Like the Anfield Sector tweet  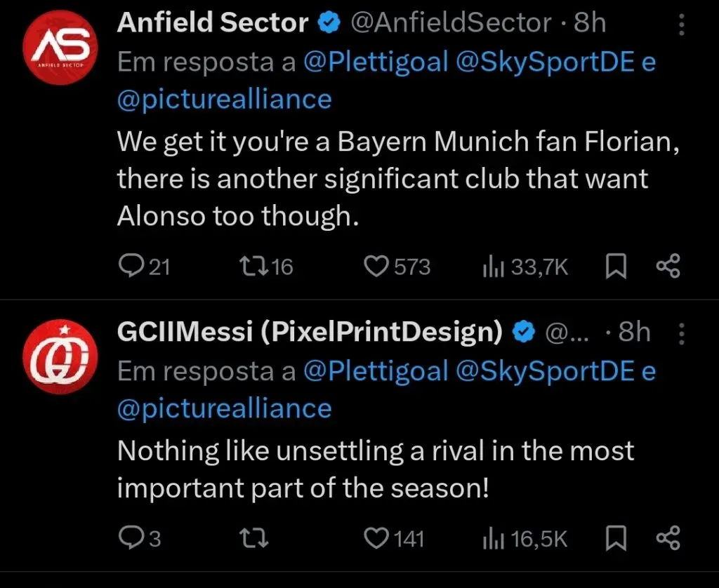point(378,267)
